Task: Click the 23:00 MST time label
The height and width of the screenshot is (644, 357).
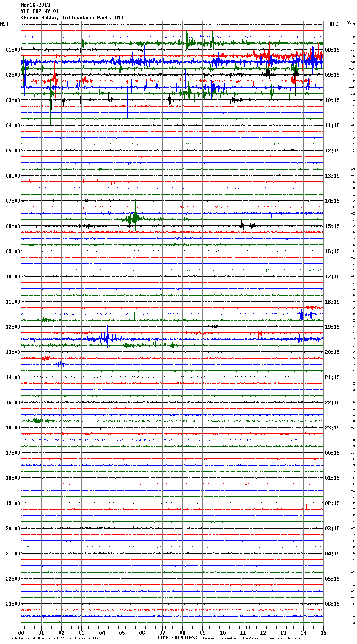Action: (x=13, y=604)
